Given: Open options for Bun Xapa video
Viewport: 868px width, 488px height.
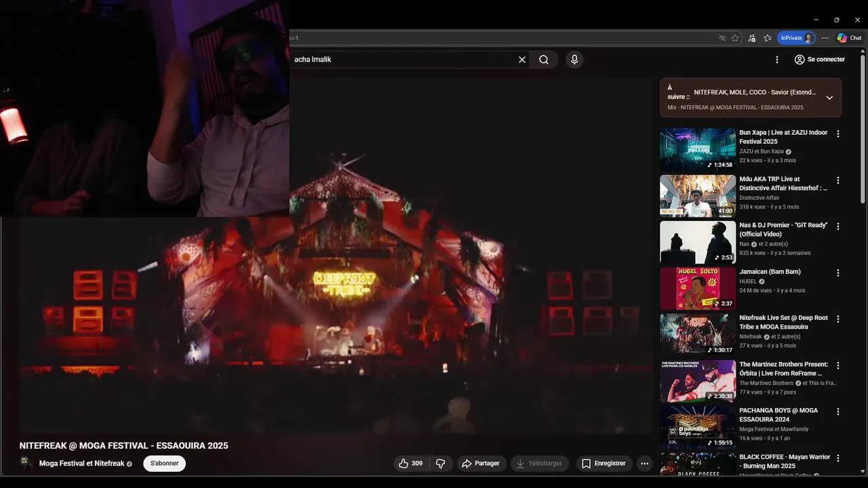Looking at the screenshot, I should [838, 134].
